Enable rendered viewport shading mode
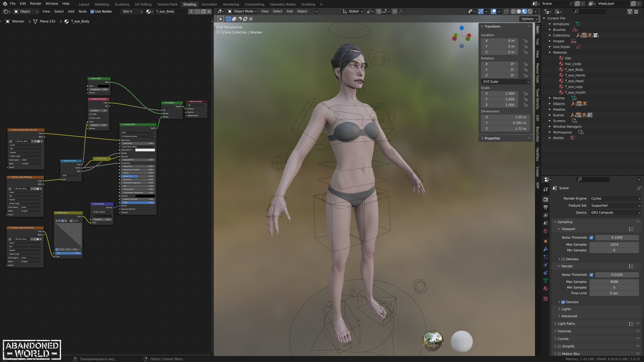644x362 pixels. (x=530, y=12)
